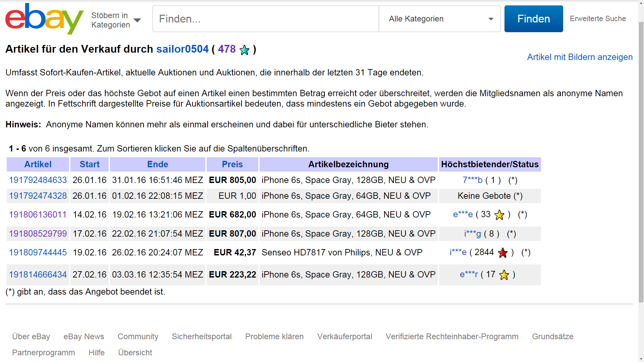Click start date 27.02.16
Viewport: 644px width, 362px height.
pyautogui.click(x=90, y=275)
